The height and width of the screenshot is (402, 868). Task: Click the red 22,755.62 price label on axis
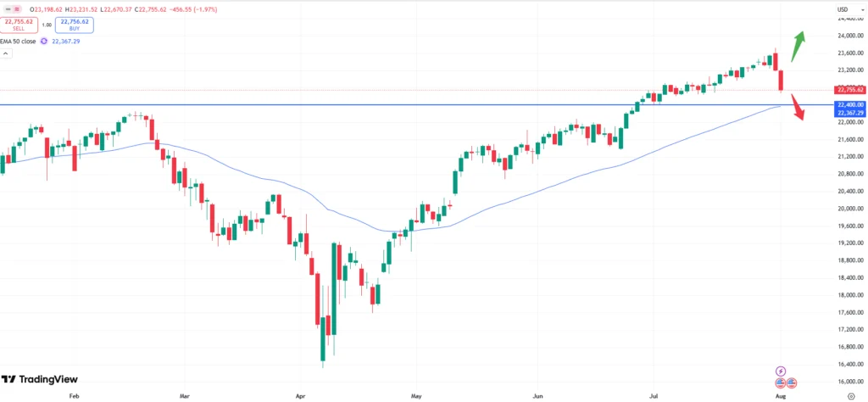point(849,89)
